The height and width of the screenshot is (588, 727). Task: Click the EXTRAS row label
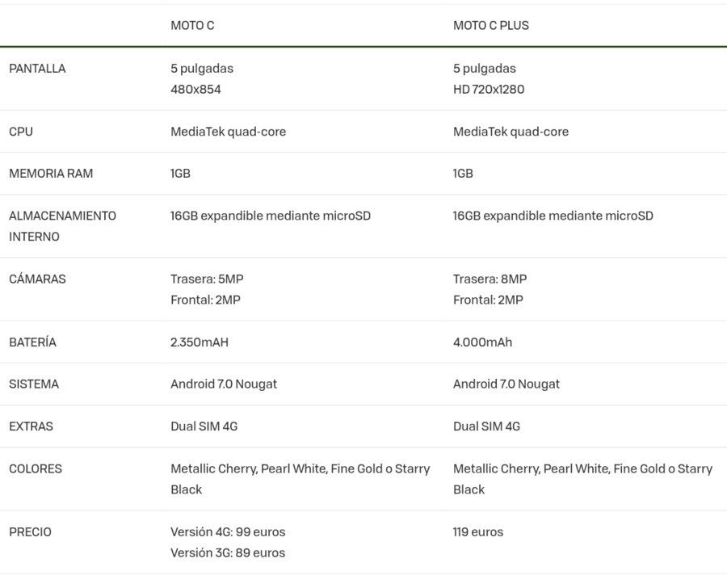point(31,426)
